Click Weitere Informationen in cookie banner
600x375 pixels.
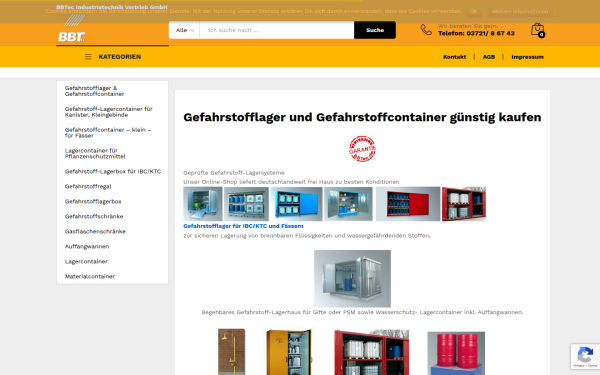pyautogui.click(x=520, y=11)
